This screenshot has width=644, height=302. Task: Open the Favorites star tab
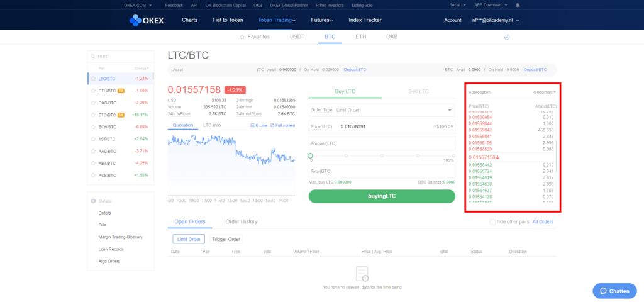pos(255,36)
